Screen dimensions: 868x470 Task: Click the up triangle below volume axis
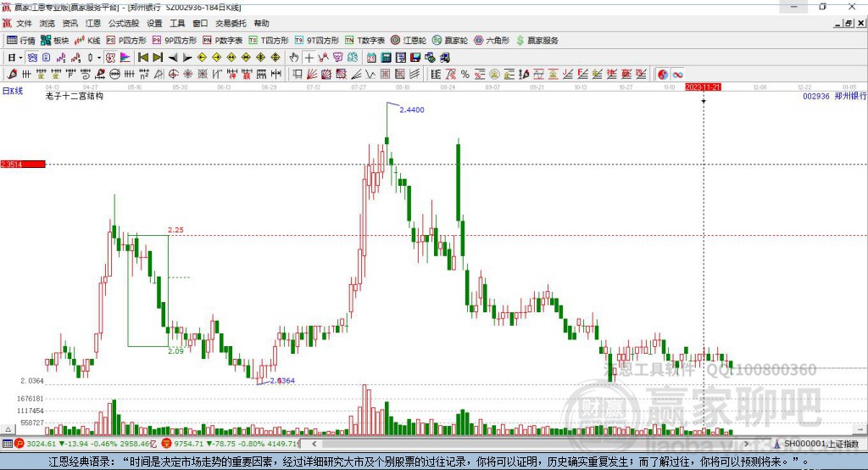pyautogui.click(x=8, y=429)
